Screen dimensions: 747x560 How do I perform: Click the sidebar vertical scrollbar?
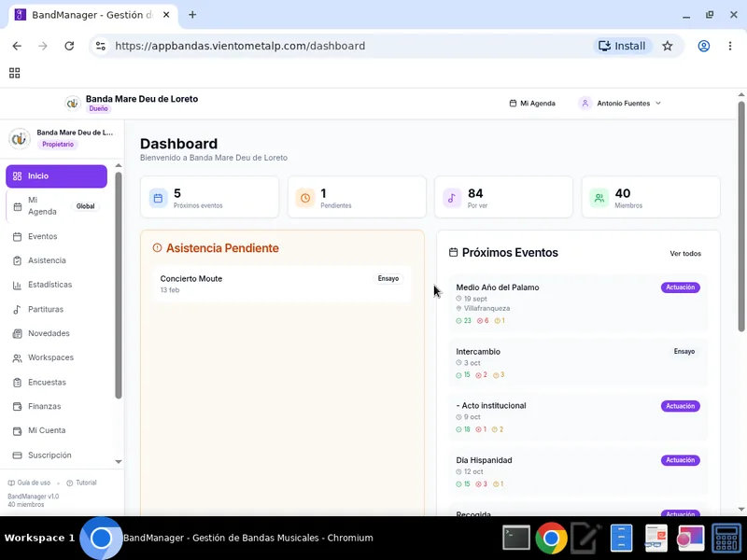click(x=119, y=285)
